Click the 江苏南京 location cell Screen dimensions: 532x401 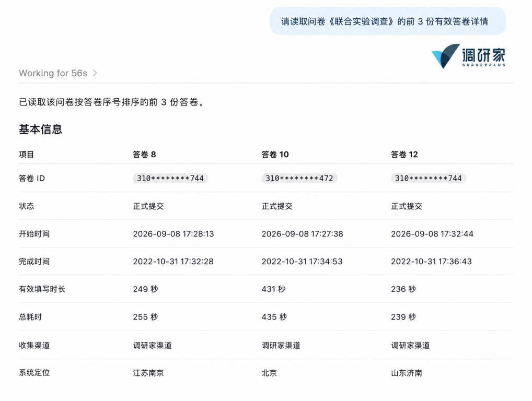[x=148, y=373]
